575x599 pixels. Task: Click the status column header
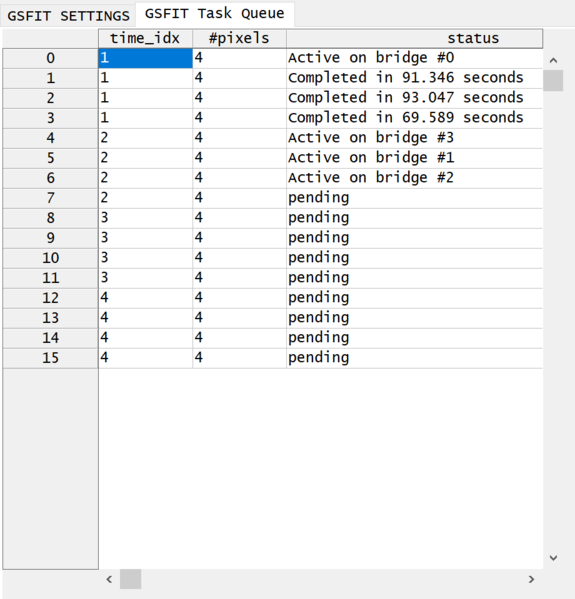point(414,38)
